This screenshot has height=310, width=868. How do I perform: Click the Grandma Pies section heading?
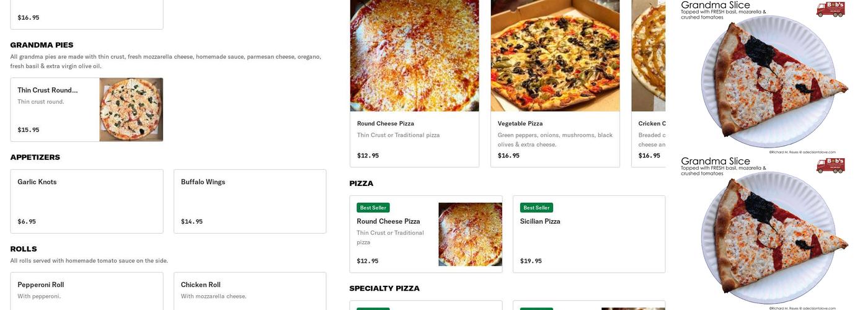(x=42, y=45)
